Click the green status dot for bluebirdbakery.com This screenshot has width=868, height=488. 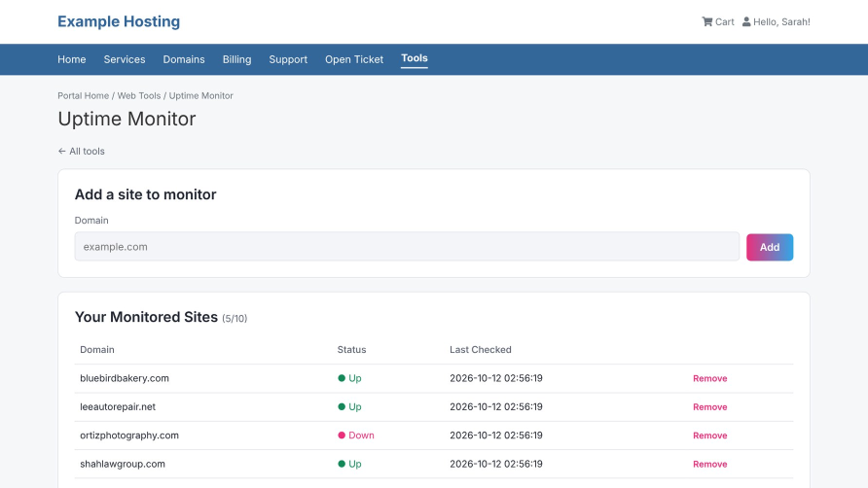coord(342,378)
